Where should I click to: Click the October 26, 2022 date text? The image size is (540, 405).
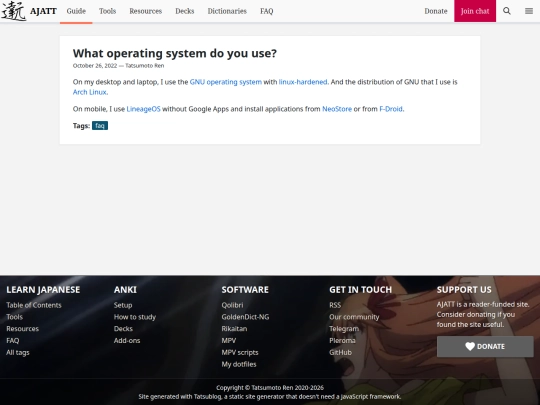(95, 66)
